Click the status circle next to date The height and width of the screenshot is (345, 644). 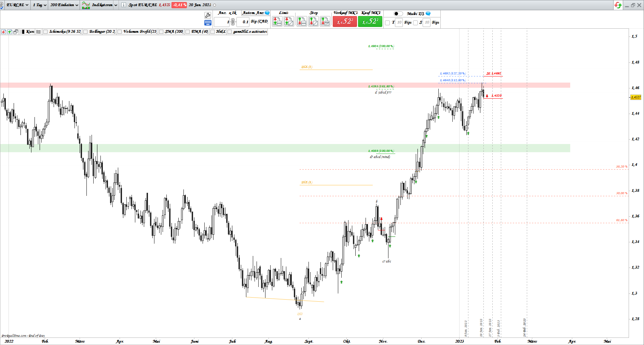click(215, 5)
